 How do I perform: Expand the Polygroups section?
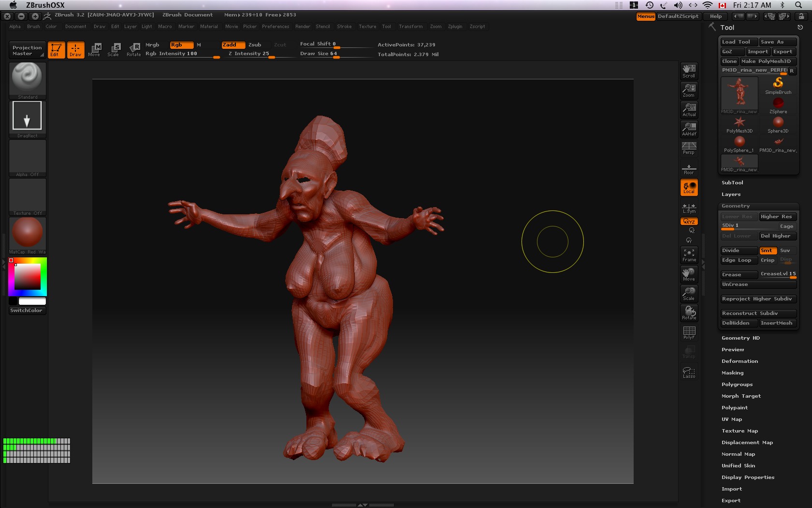coord(737,384)
